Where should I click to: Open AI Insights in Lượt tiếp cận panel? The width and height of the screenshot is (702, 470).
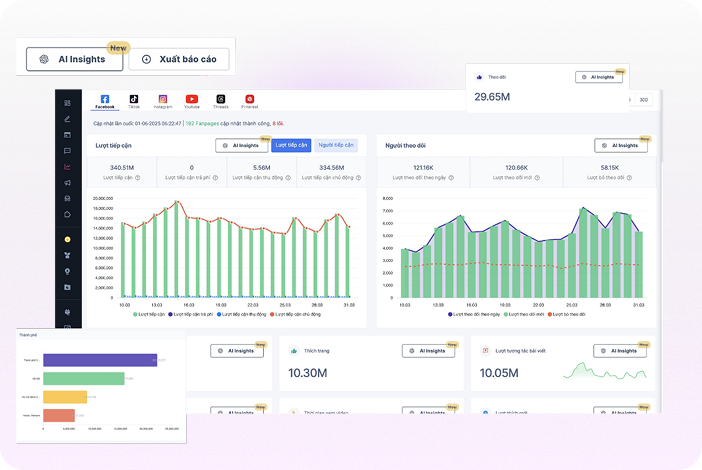242,145
